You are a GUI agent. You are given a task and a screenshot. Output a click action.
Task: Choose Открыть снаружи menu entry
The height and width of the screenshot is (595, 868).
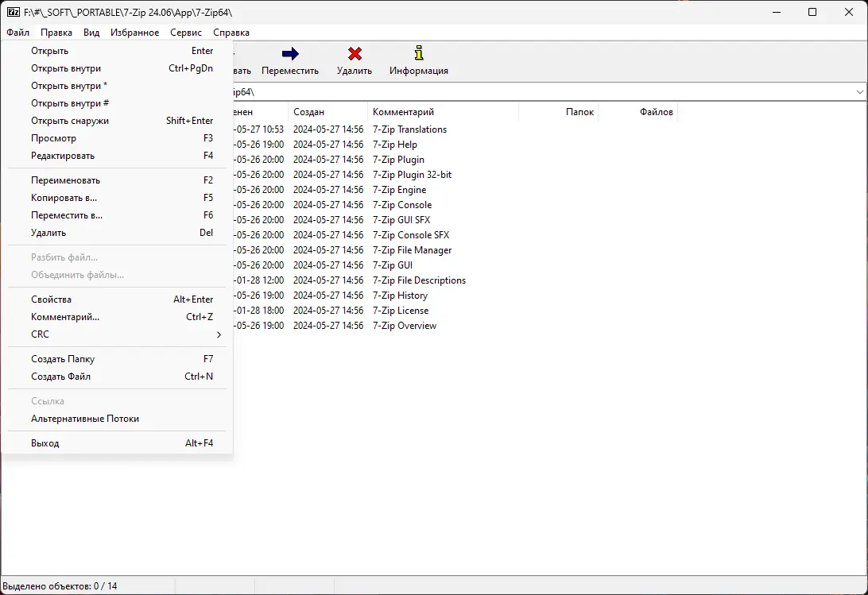(x=118, y=121)
